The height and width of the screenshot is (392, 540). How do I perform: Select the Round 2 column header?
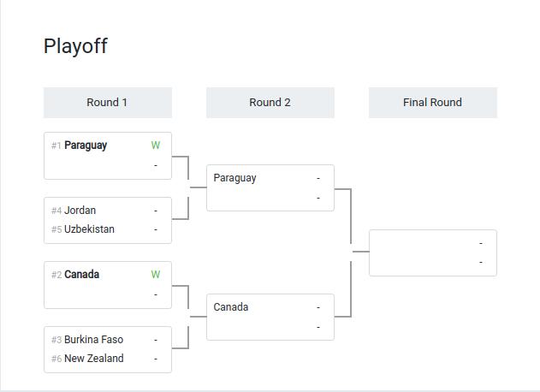click(x=270, y=103)
